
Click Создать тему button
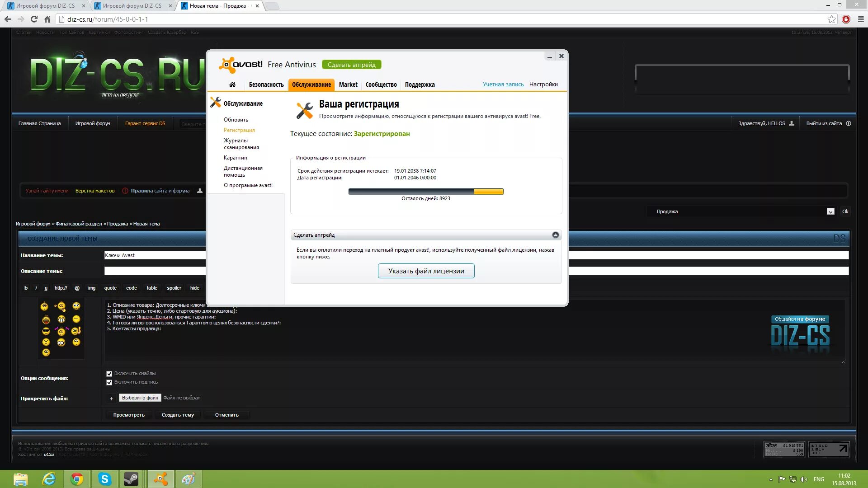point(178,415)
